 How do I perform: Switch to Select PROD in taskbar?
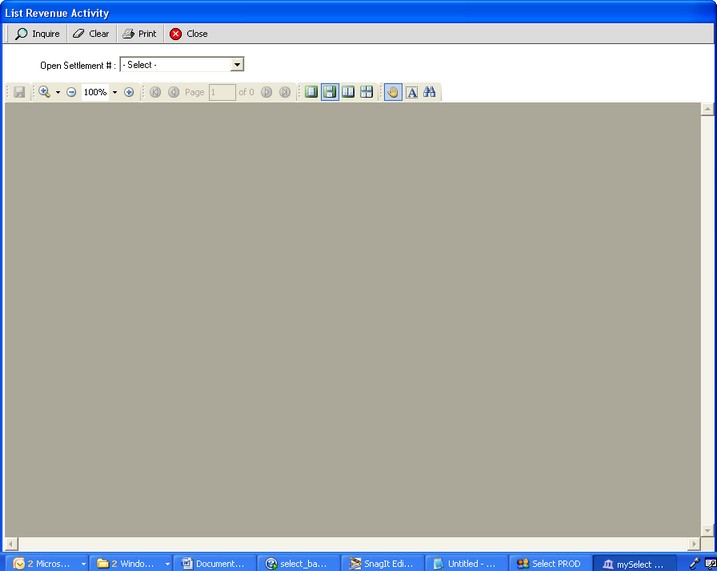pos(551,563)
